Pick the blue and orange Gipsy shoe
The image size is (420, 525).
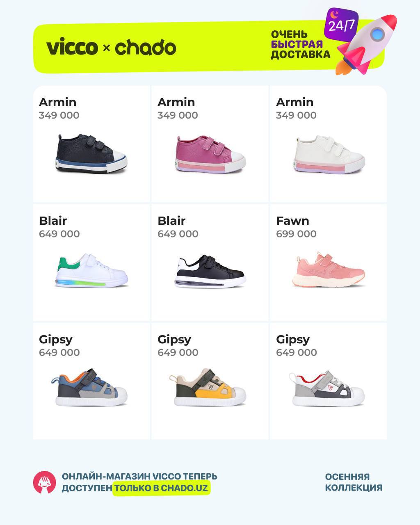pos(91,387)
